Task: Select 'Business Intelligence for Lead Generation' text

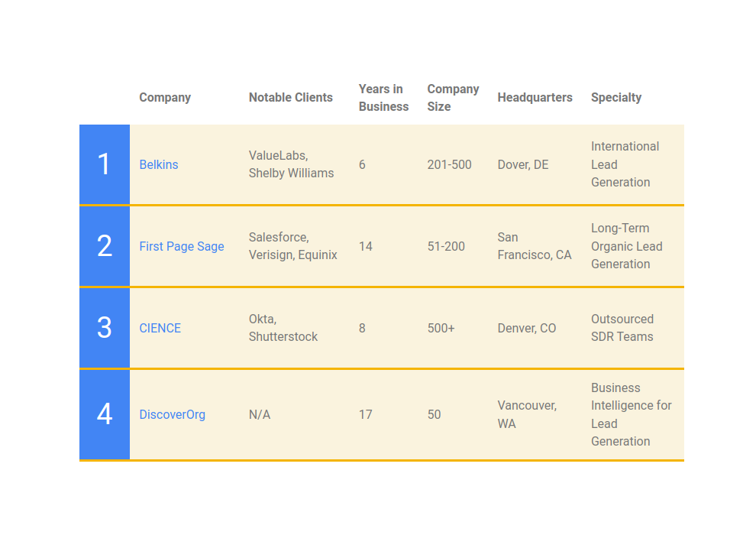Action: [631, 414]
